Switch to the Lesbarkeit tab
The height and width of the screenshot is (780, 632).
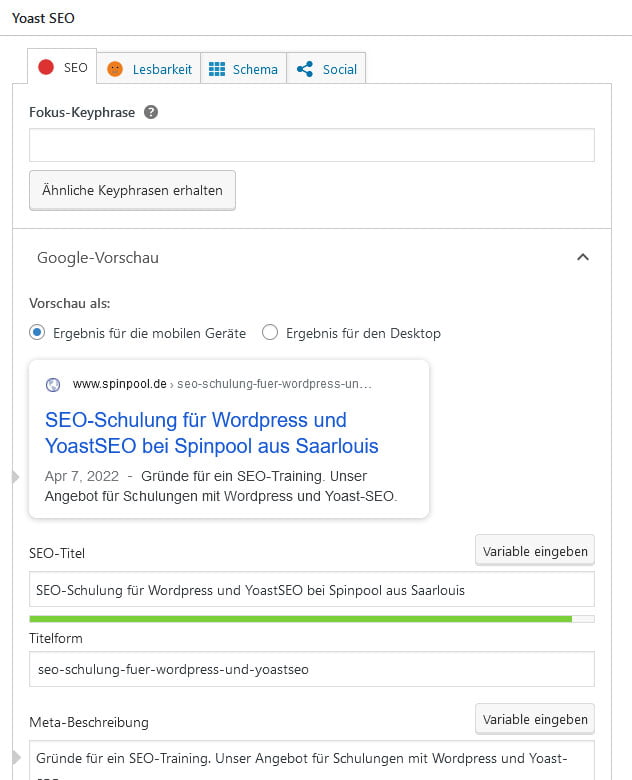pyautogui.click(x=149, y=69)
